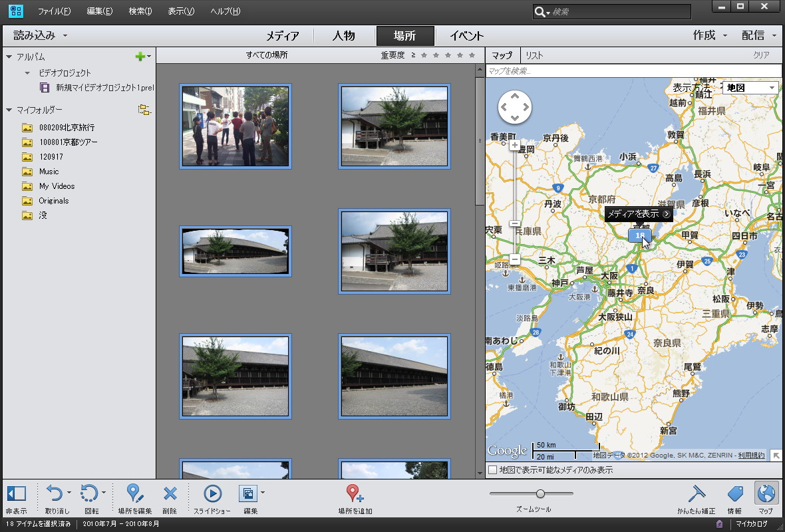Click the クリア (Clear) link
This screenshot has width=785, height=532.
(x=761, y=55)
